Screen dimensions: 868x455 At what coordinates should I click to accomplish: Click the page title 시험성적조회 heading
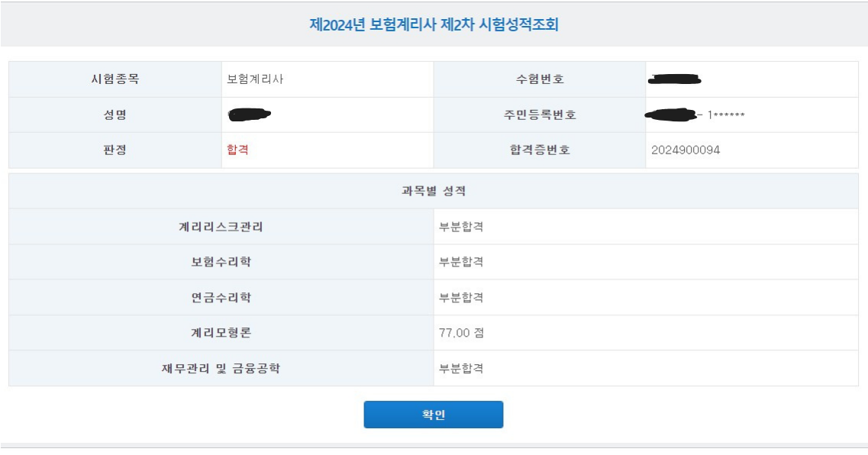[x=434, y=24]
